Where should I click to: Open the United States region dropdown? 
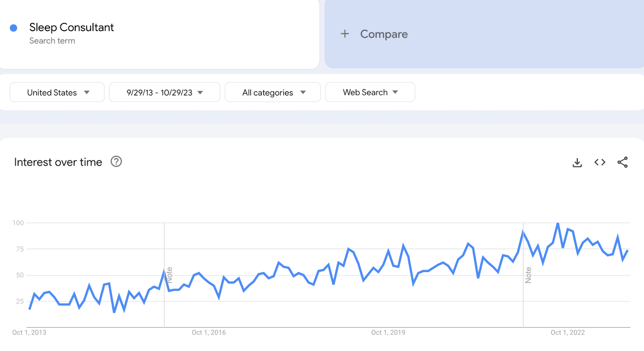57,92
